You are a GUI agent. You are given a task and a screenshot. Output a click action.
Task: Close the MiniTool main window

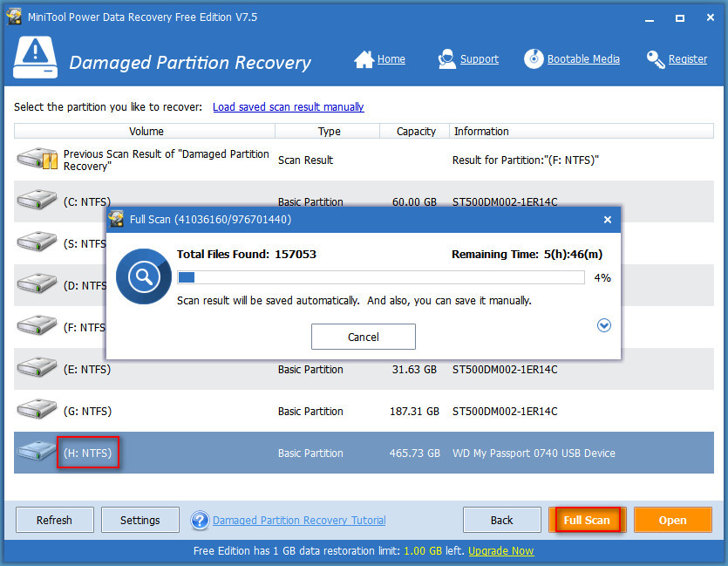[x=711, y=17]
